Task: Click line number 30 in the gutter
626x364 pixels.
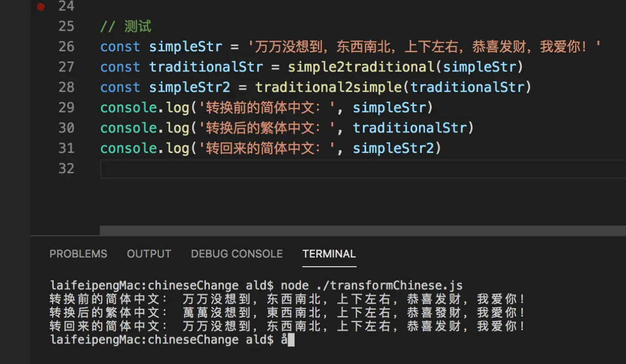Action: 67,128
